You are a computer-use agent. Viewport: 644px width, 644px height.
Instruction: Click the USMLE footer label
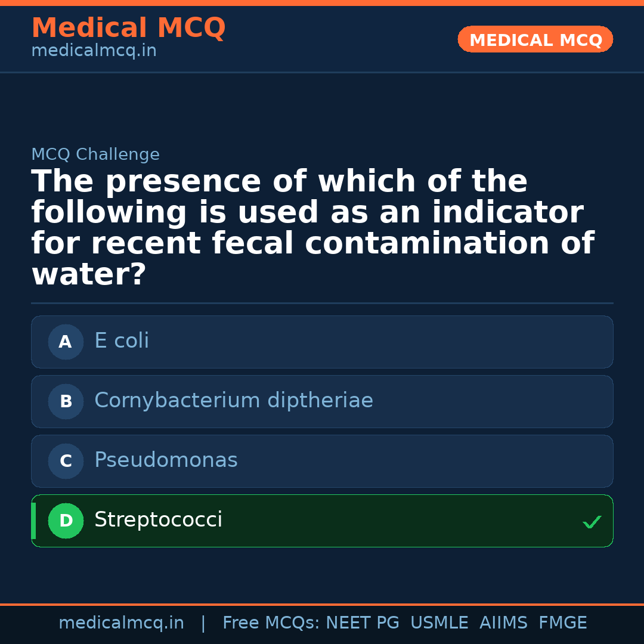[x=439, y=623]
